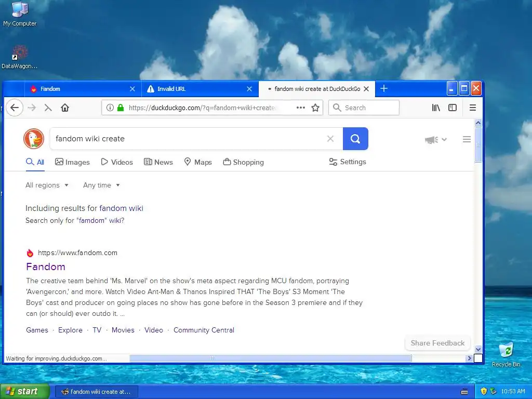Switch to the Fandom browser tab
The height and width of the screenshot is (399, 532).
[x=82, y=89]
